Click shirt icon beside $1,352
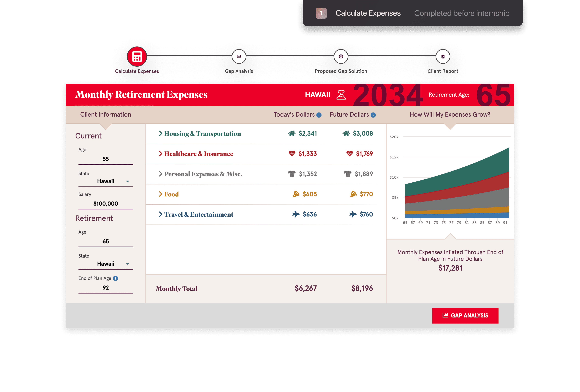Viewport: 580px width, 392px height. 292,174
